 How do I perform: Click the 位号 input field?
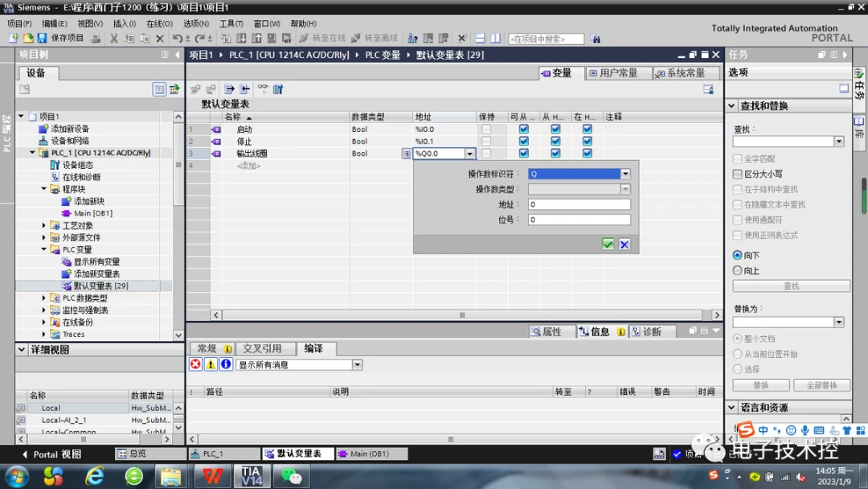click(579, 220)
